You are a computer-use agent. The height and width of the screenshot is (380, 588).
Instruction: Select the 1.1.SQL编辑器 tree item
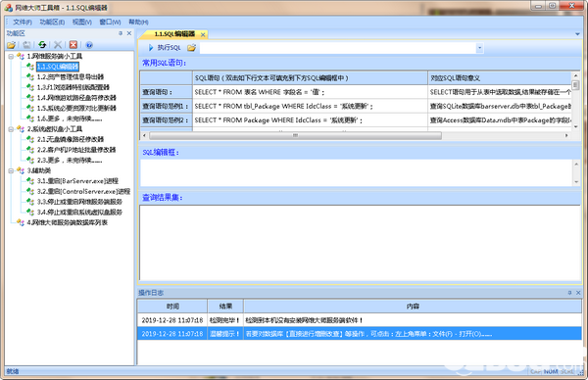coord(58,67)
